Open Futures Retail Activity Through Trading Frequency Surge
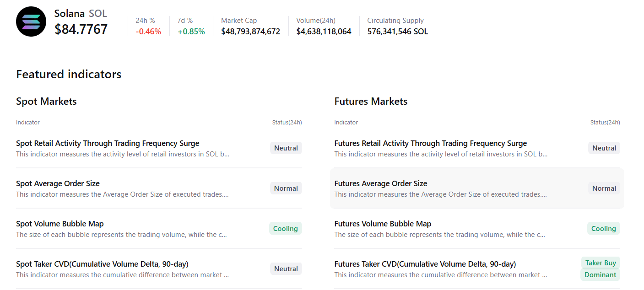The image size is (644, 290). pyautogui.click(x=477, y=148)
